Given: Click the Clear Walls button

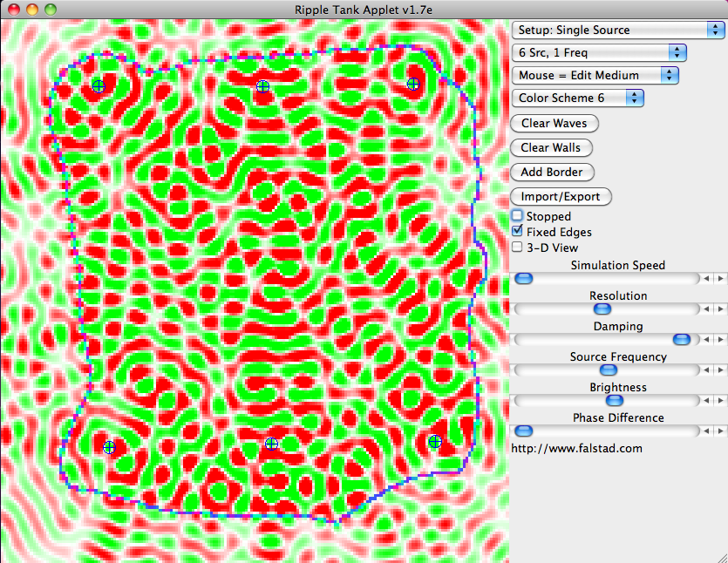Looking at the screenshot, I should tap(551, 147).
